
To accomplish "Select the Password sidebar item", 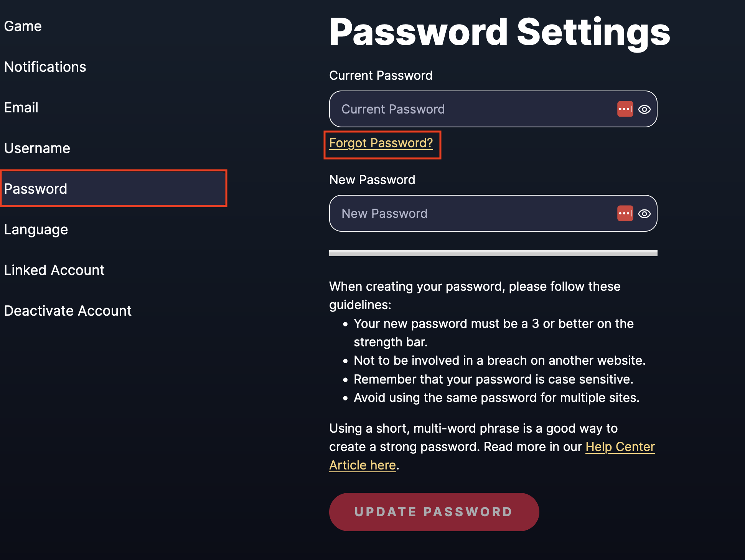I will [x=114, y=188].
